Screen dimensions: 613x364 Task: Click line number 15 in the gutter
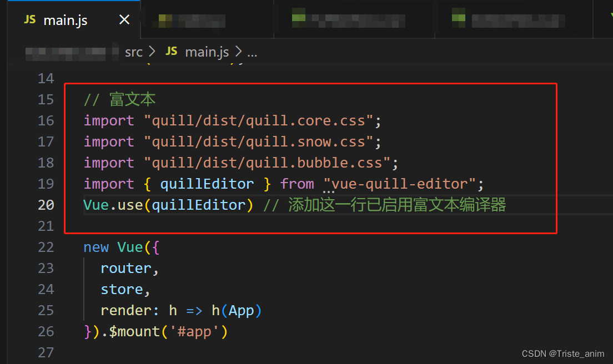tap(46, 99)
